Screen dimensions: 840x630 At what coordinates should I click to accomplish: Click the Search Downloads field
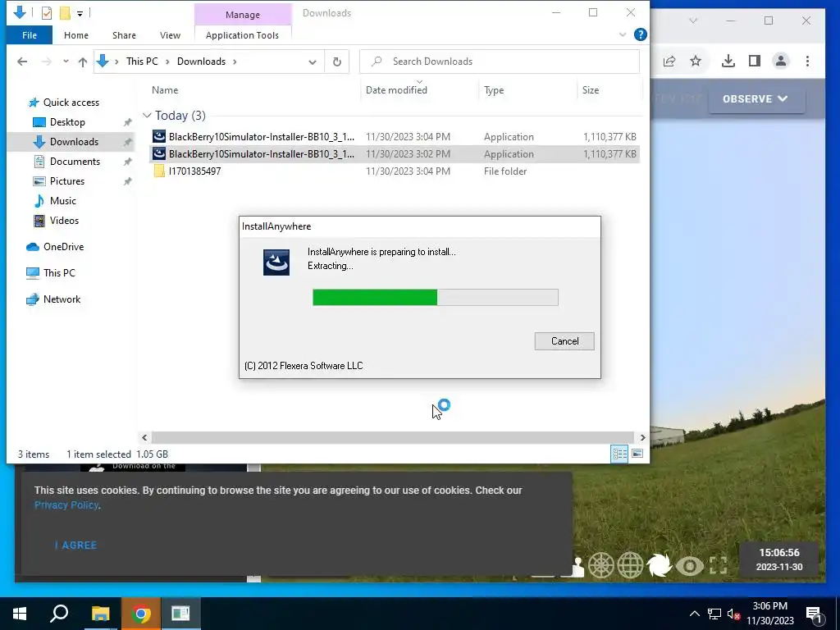click(500, 62)
